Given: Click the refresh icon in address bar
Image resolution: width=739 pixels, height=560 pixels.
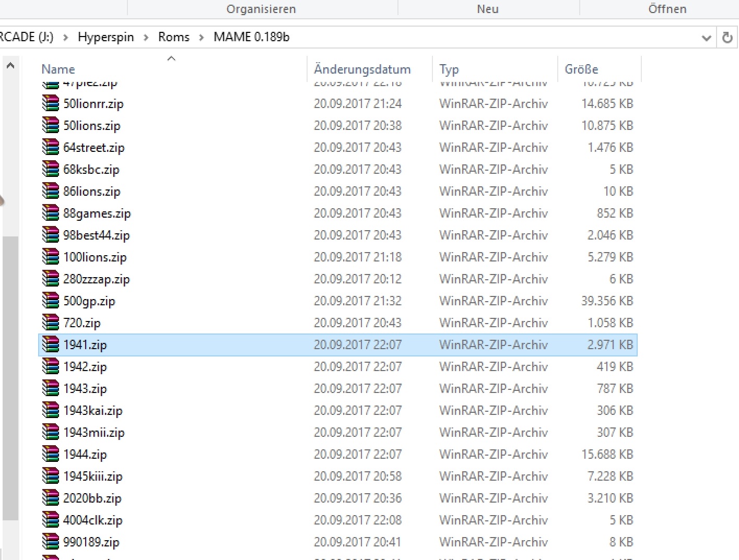Looking at the screenshot, I should [727, 38].
